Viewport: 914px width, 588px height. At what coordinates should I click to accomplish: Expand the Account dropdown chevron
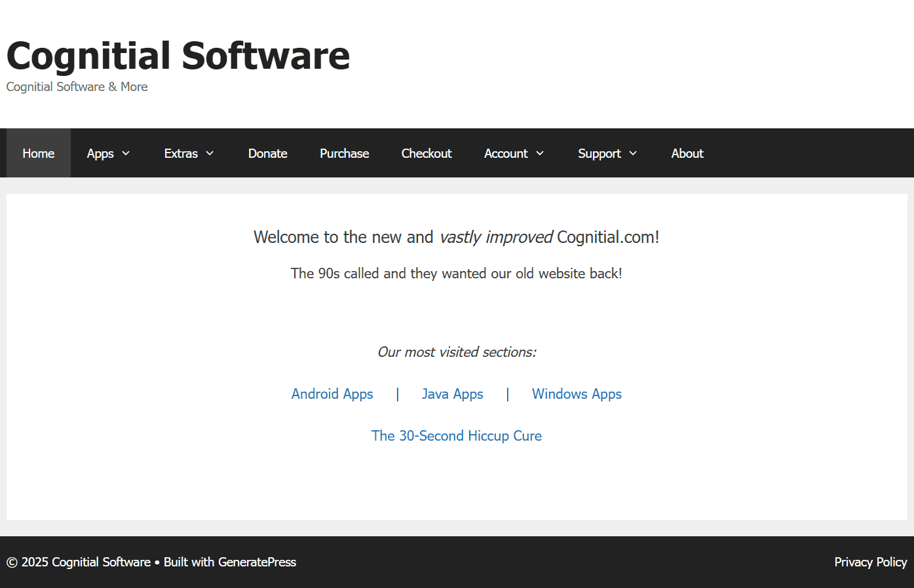tap(541, 153)
